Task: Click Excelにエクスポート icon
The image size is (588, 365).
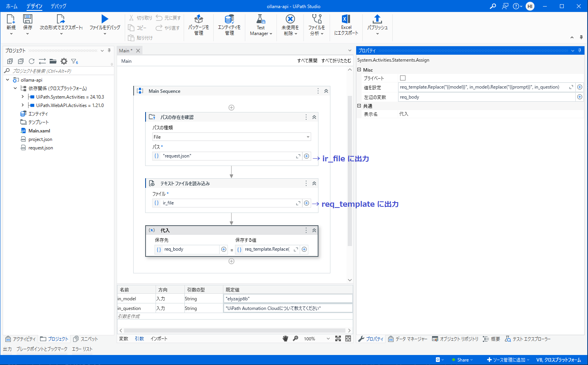Action: click(346, 19)
